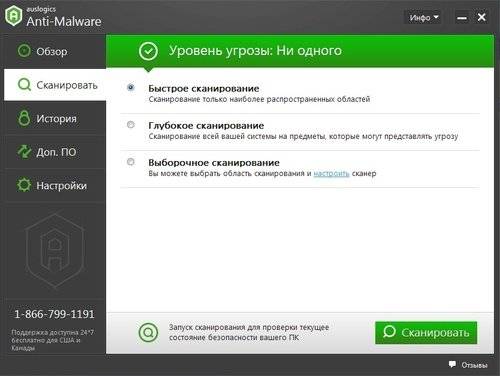Select Выборочное сканирование radio button
This screenshot has height=376, width=500.
[131, 162]
